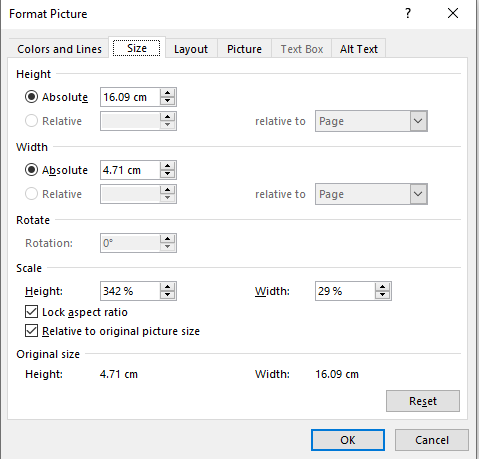Click the Rotation 0° field
Screen dimensions: 479x459
tap(130, 243)
